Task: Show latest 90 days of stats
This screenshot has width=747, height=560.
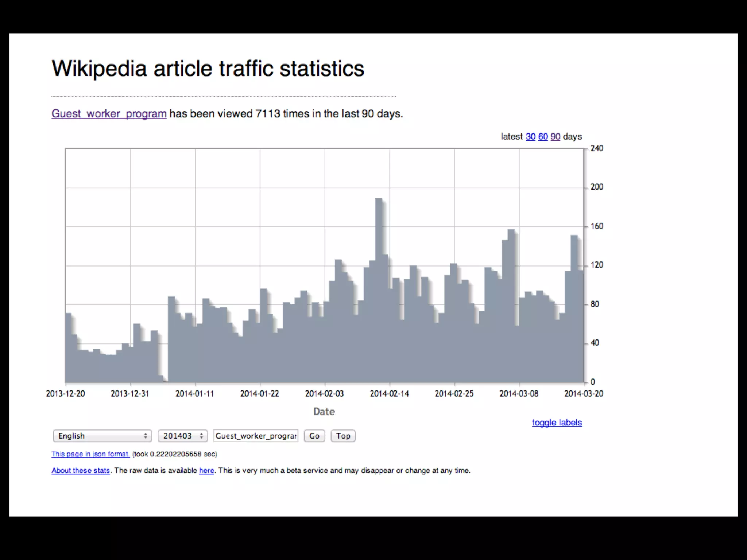Action: point(555,137)
